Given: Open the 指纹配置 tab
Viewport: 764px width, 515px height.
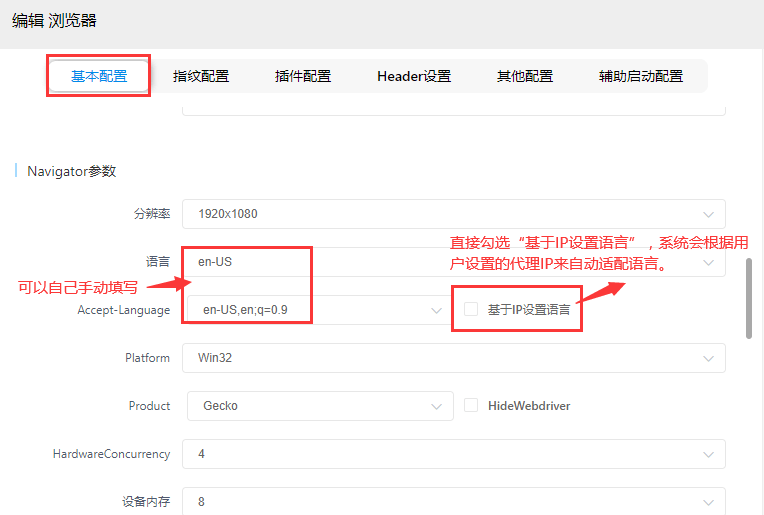Looking at the screenshot, I should (200, 76).
